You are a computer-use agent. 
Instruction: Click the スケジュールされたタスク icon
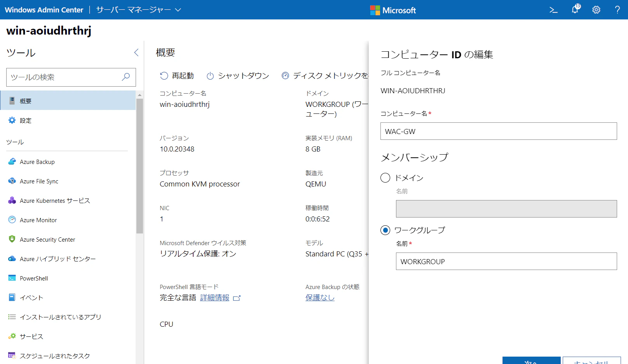[x=12, y=355]
